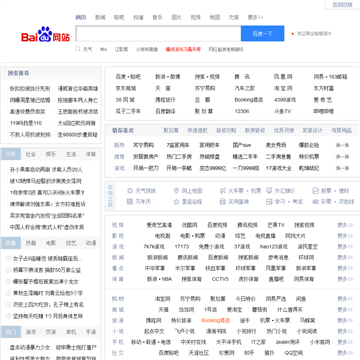Open the train and flight tickets icon
The height and width of the screenshot is (360, 360).
pos(223,191)
